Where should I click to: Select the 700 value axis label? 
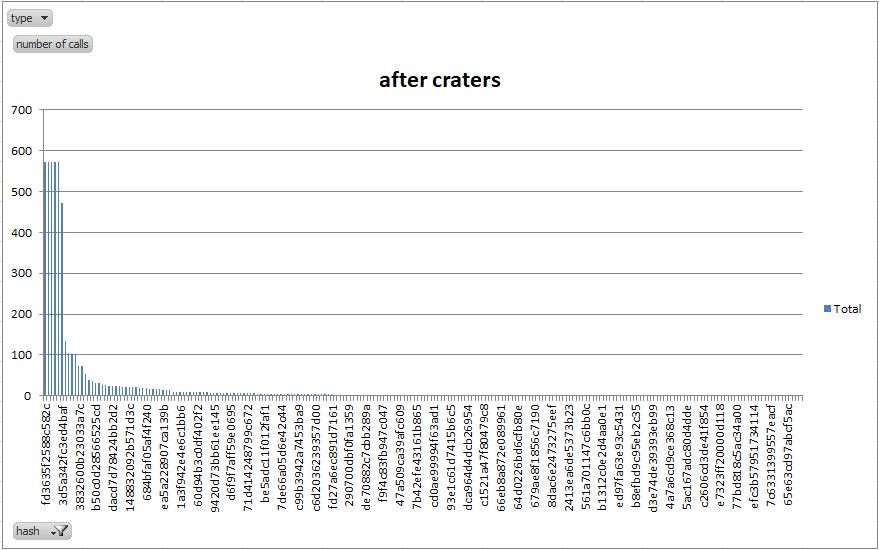click(x=21, y=110)
